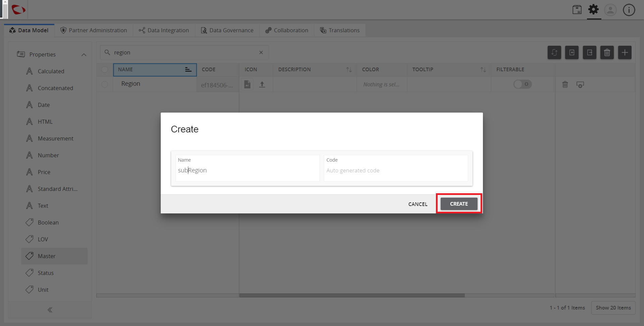The image size is (644, 326).
Task: Click the ef184506 code cell
Action: (x=217, y=85)
